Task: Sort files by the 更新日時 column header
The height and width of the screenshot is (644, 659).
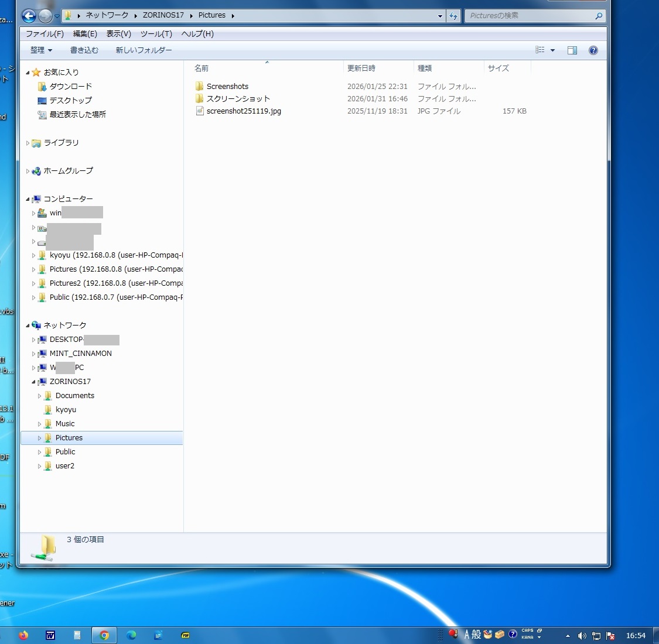Action: coord(361,68)
